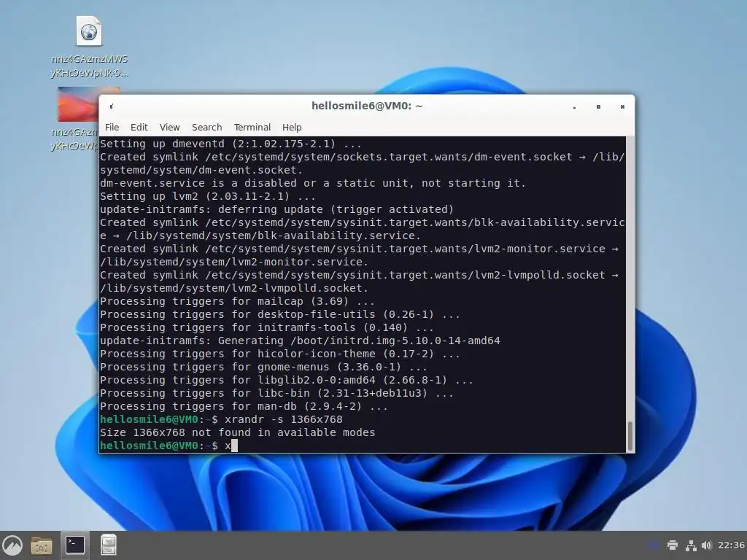Click 'update-initramfs: deferring update' line
747x560 pixels.
pyautogui.click(x=276, y=209)
